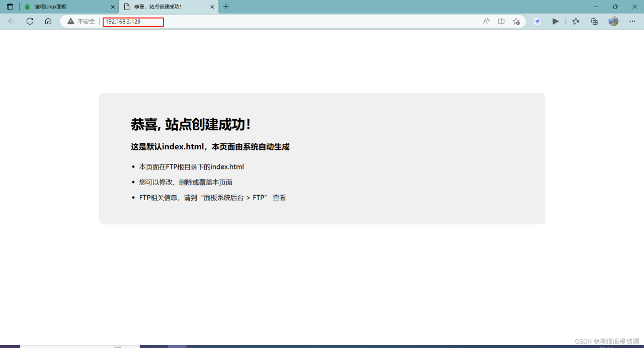Image resolution: width=644 pixels, height=348 pixels.
Task: Open a new browser tab
Action: (x=226, y=7)
